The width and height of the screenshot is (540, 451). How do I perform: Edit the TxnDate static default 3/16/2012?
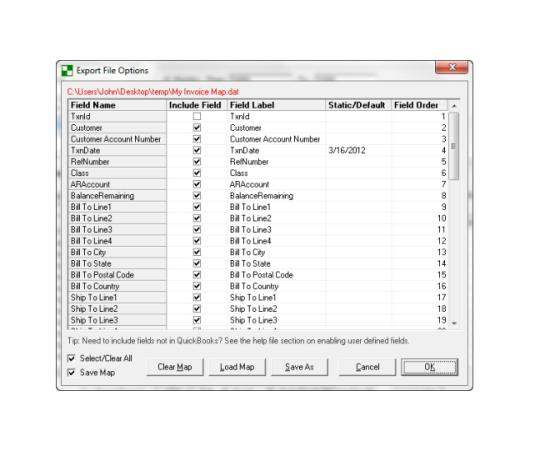coord(358,150)
